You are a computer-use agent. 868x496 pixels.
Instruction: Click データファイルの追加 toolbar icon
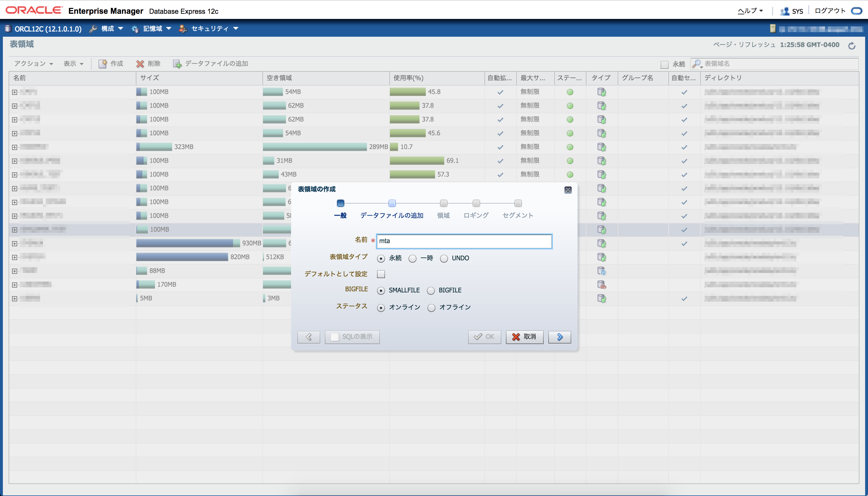[x=177, y=64]
